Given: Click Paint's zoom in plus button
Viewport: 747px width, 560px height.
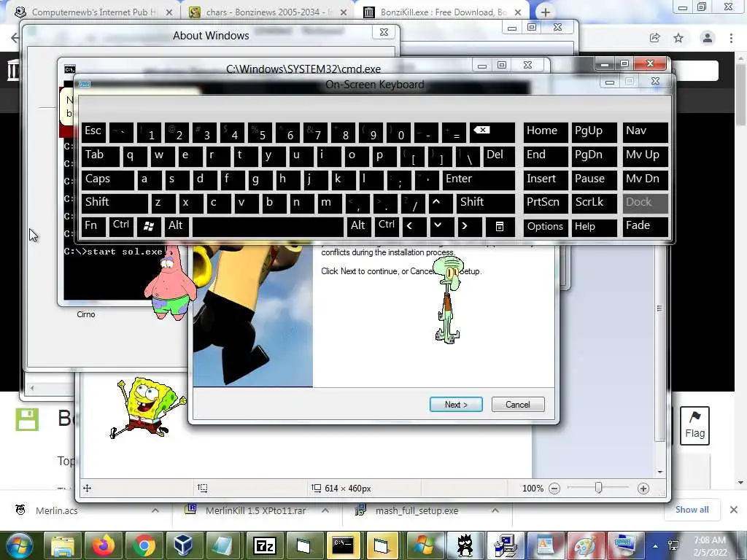Looking at the screenshot, I should (x=643, y=488).
